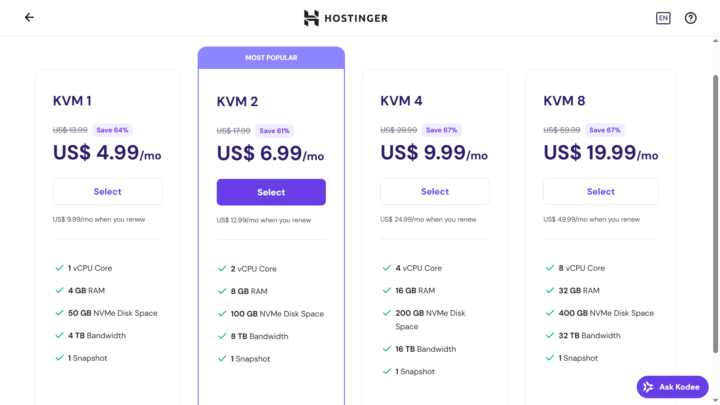
Task: Click the US$ 24.99/mo renewal note
Action: tap(428, 219)
